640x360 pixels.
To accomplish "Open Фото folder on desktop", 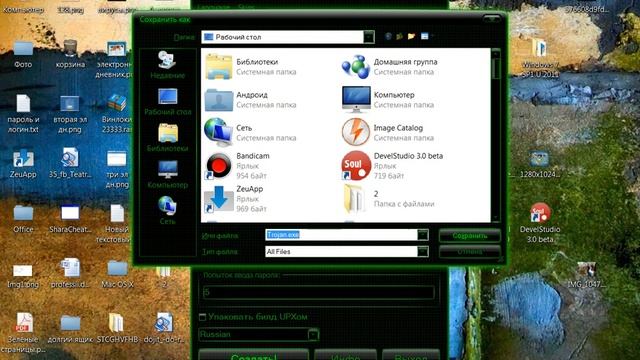I will (23, 54).
